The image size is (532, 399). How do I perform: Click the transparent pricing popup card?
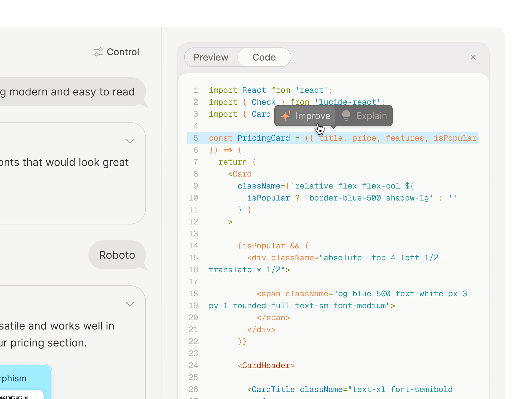[x=20, y=396]
